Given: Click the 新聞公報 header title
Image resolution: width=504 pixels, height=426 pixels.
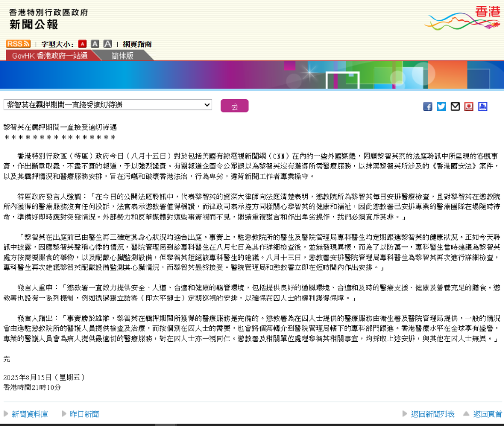Looking at the screenshot, I should click(34, 25).
